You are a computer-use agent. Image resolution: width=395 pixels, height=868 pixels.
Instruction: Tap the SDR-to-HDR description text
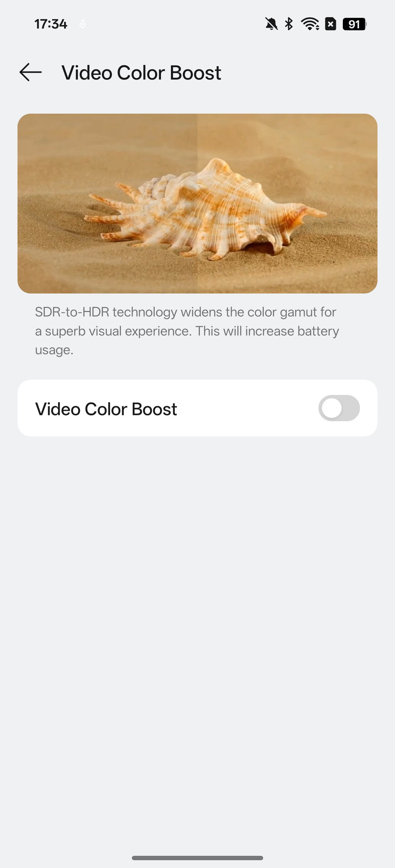click(187, 331)
